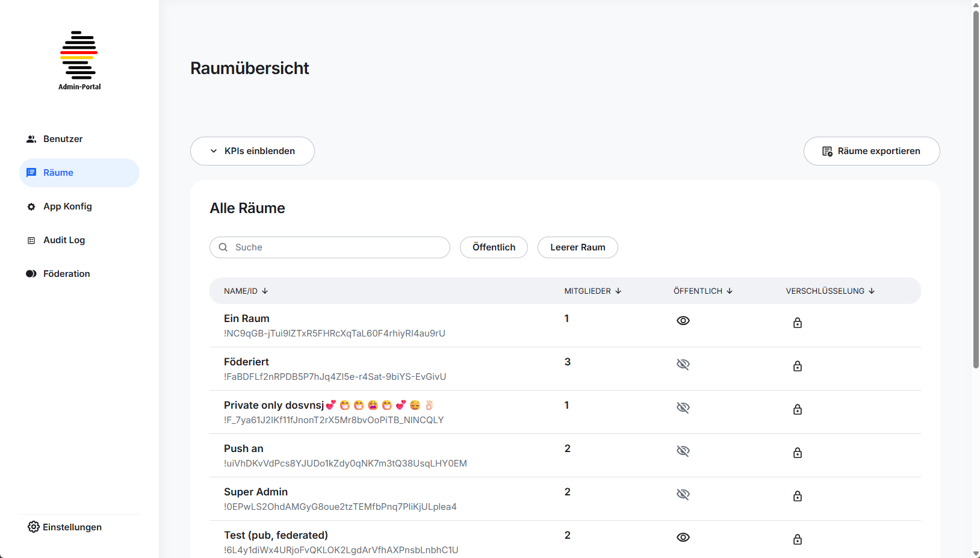The width and height of the screenshot is (980, 558).
Task: Click room ID !F_7ya61J2lKf11fJnonT2rX5Mr8bvOoPiTB_NlNCQLY
Action: 334,420
